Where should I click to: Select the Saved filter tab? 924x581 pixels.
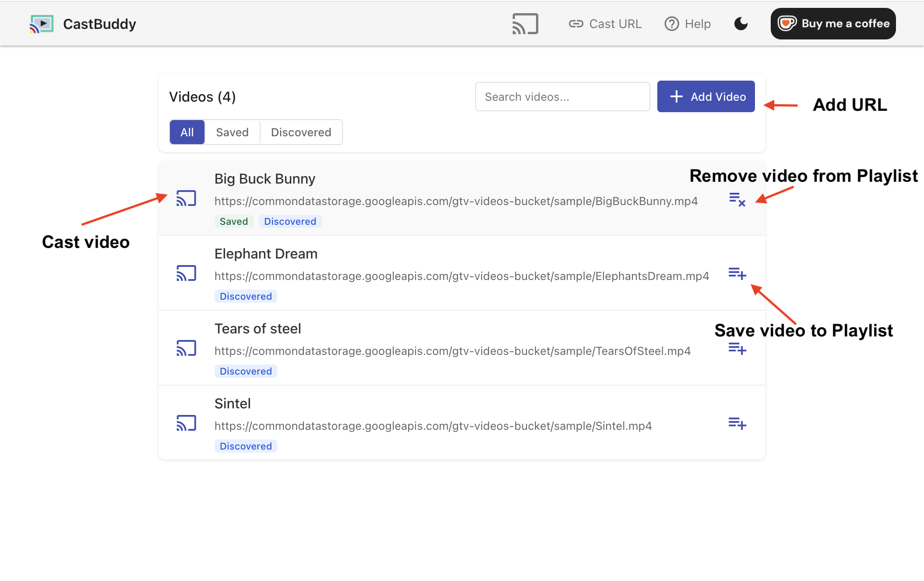(x=232, y=132)
